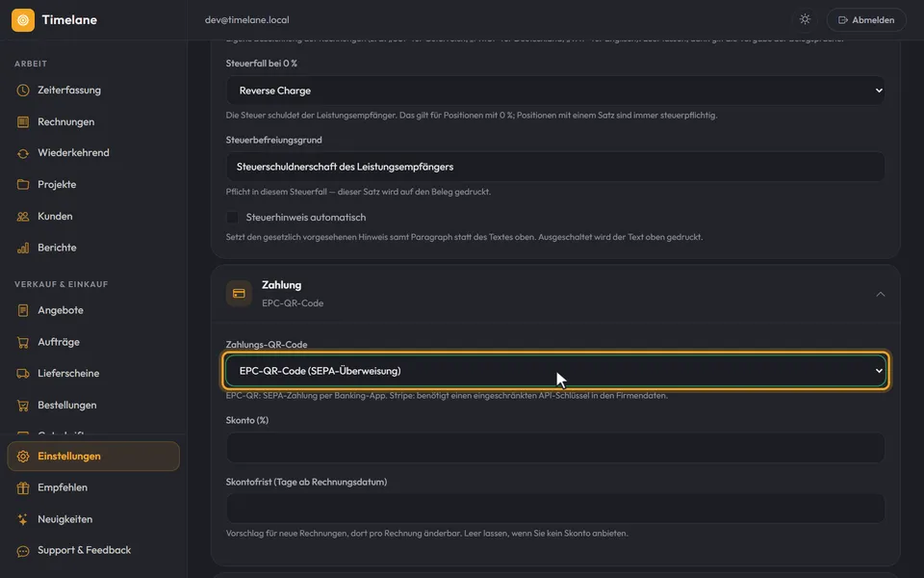Open the Zahlungs-QR-Code dropdown

[555, 370]
